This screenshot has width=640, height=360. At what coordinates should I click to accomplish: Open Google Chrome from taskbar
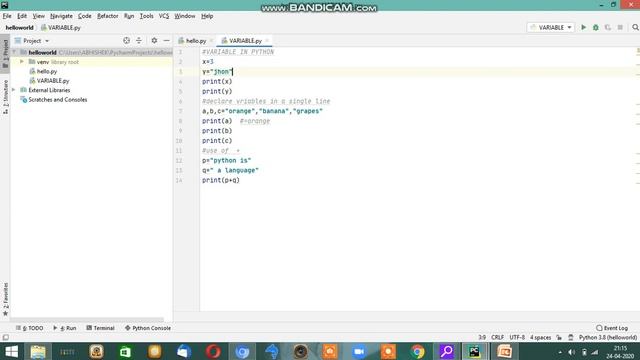pos(417,351)
